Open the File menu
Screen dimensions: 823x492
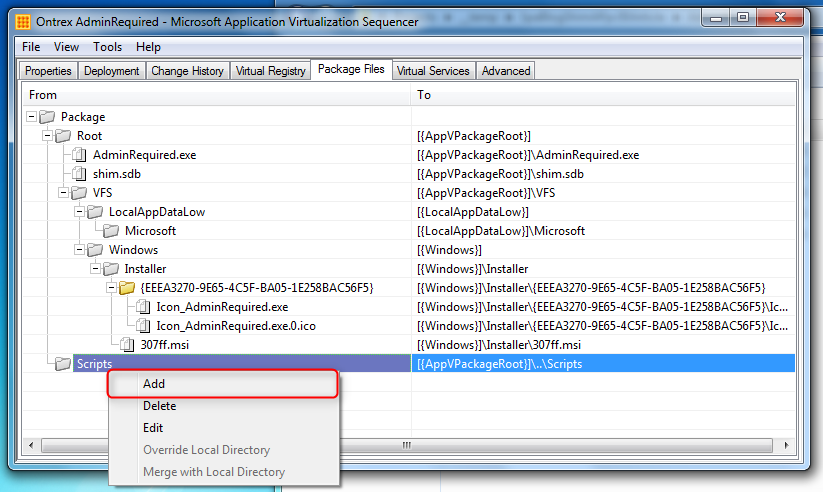pos(31,47)
